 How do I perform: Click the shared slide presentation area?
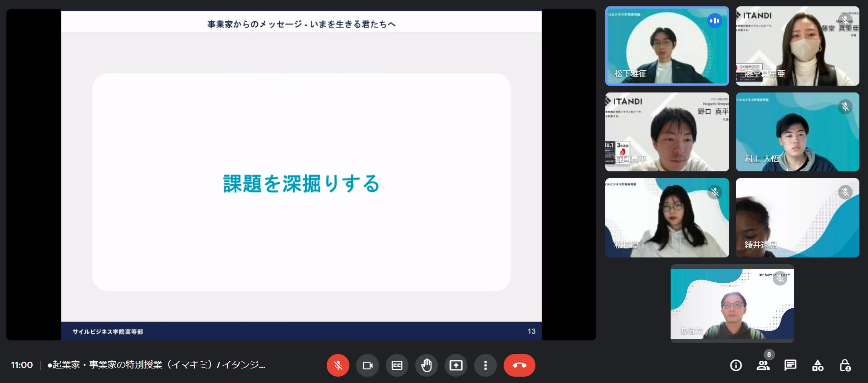pyautogui.click(x=301, y=175)
